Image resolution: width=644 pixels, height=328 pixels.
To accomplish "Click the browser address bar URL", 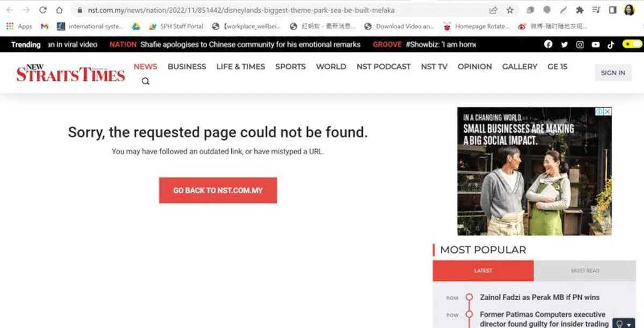I will pyautogui.click(x=241, y=10).
